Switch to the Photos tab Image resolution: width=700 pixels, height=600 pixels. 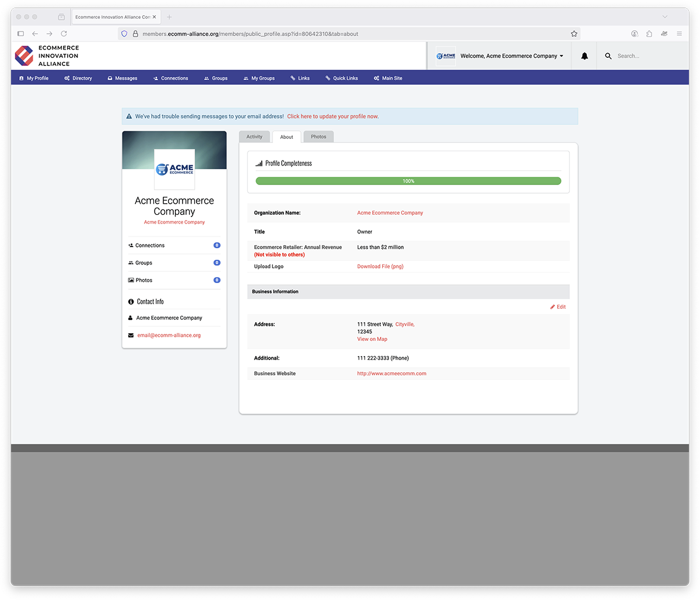click(x=318, y=137)
